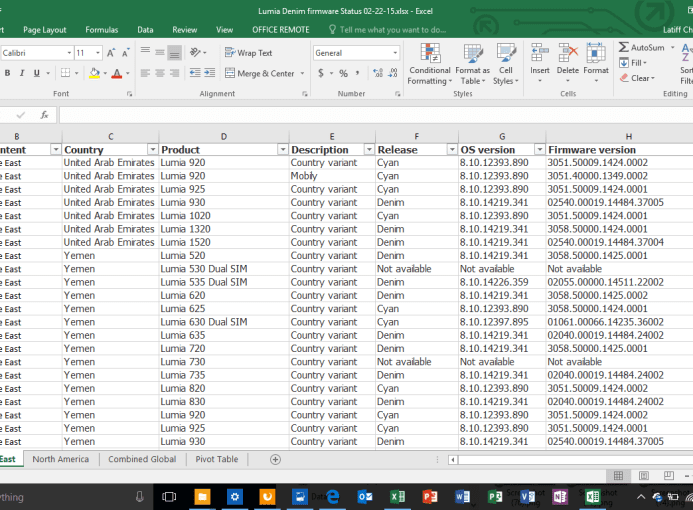Click AutoSum button

642,47
